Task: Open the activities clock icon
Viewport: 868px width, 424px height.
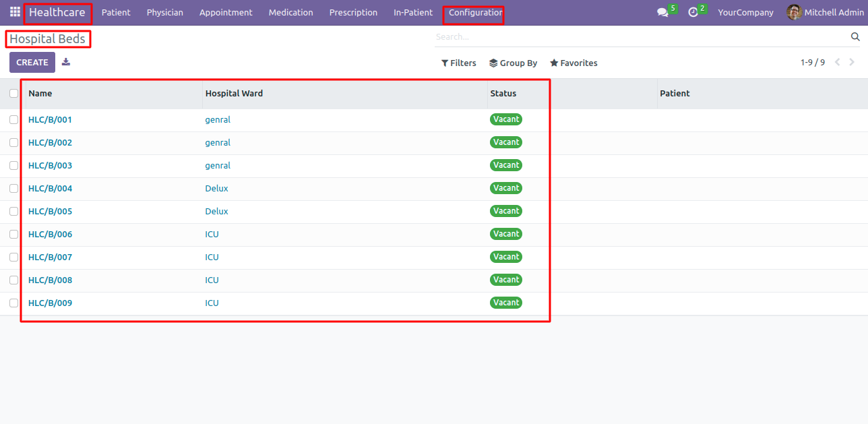Action: pos(693,13)
